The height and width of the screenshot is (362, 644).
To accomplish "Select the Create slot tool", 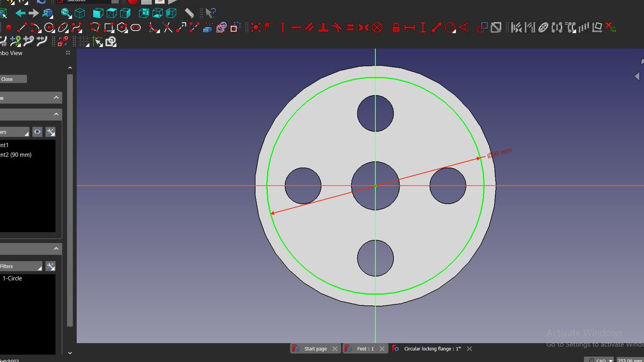I will click(135, 27).
